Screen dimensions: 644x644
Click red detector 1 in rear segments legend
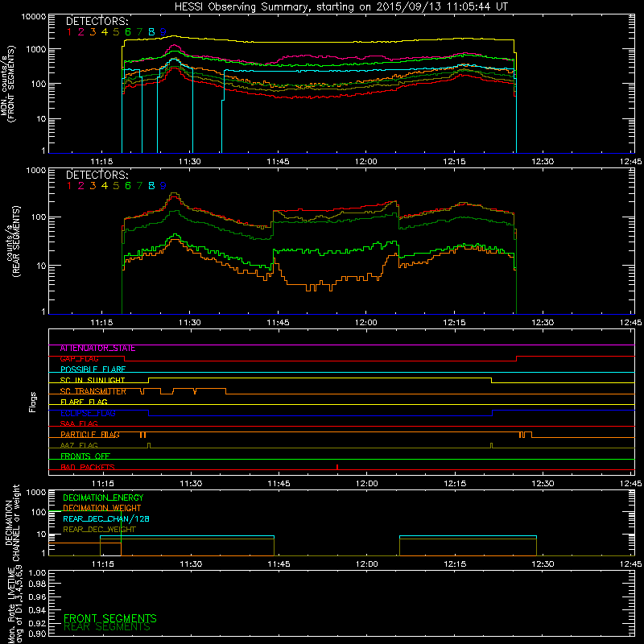pos(69,186)
